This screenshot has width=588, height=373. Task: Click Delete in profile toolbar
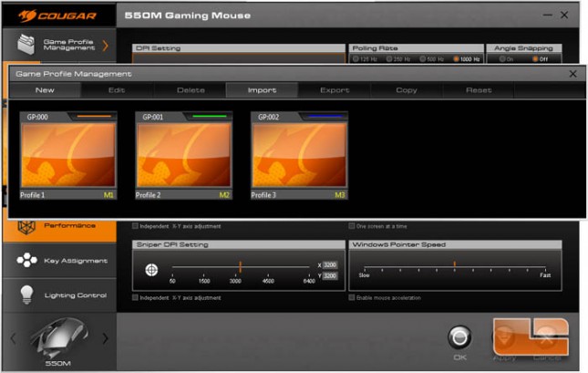191,90
